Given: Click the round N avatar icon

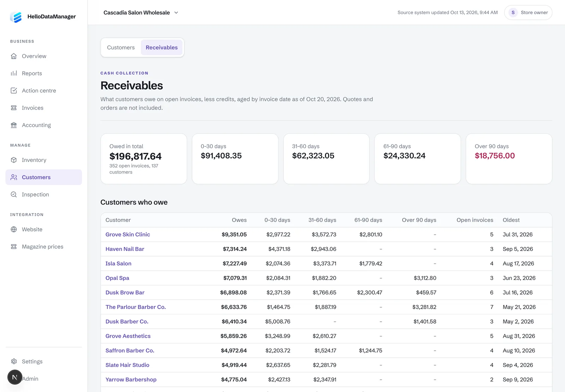Looking at the screenshot, I should tap(15, 377).
